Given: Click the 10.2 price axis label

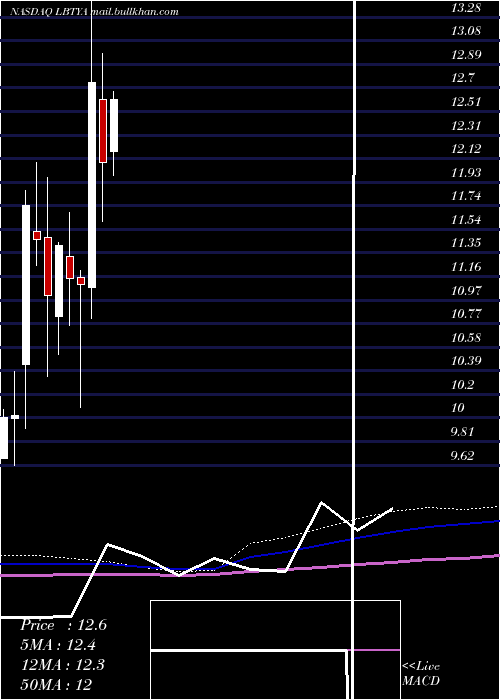Looking at the screenshot, I should coord(463,384).
